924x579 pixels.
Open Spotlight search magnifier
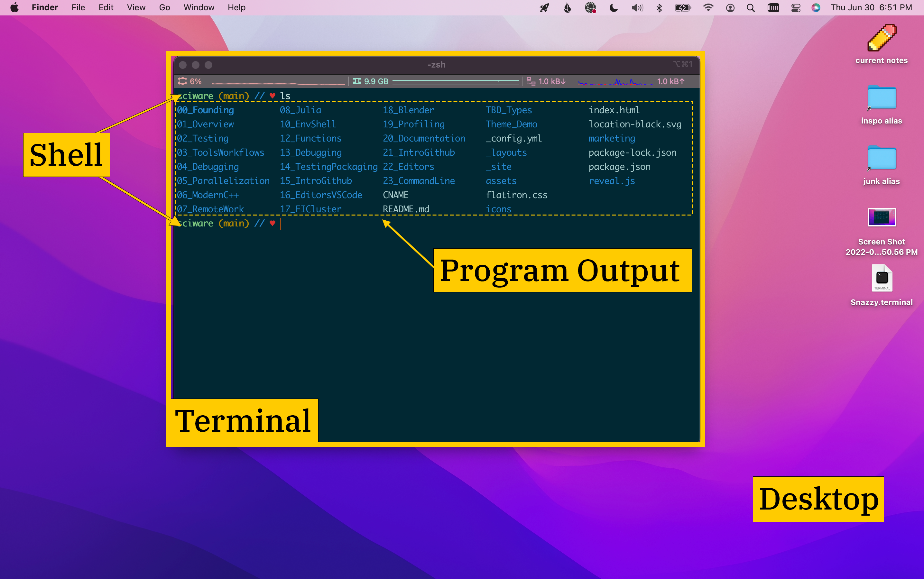751,8
